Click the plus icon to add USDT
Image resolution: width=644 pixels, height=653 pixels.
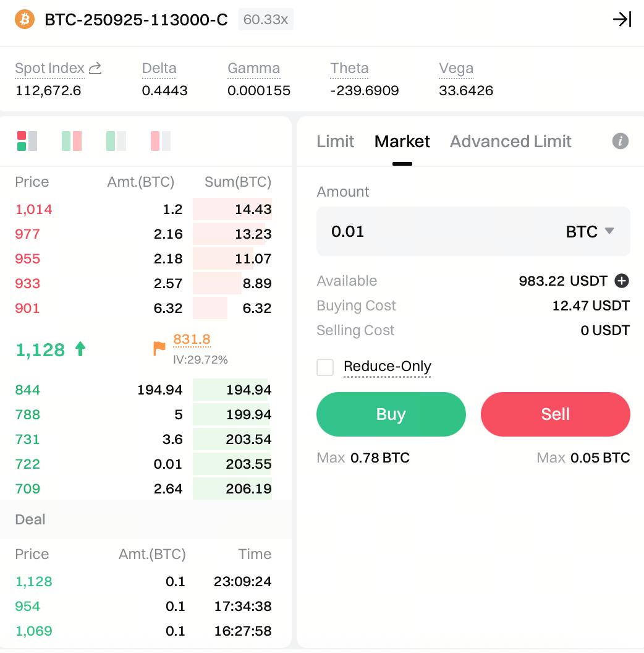click(622, 281)
